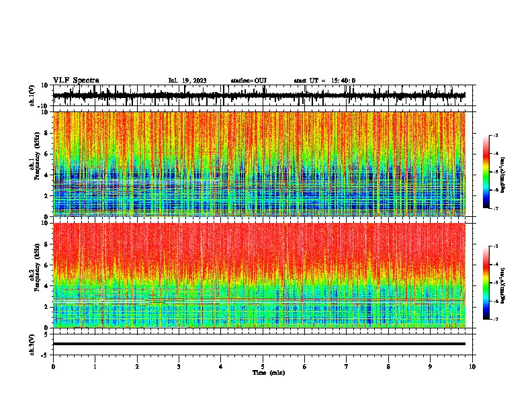The image size is (532, 411).
Task: Click the '-3' label on ch.1 color bar
Action: [x=496, y=135]
